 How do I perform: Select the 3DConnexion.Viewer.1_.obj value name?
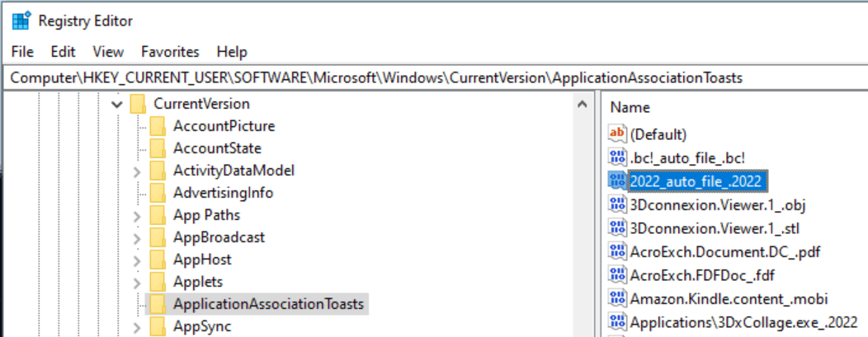click(717, 205)
